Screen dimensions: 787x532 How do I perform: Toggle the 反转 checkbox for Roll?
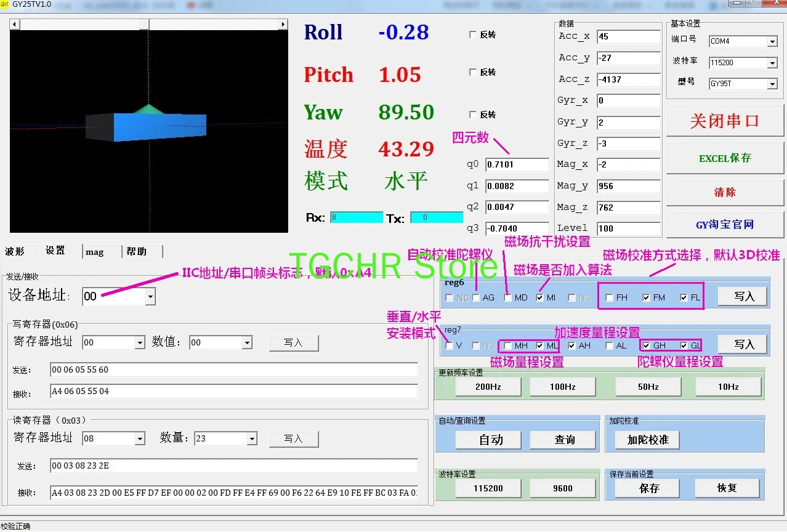[x=473, y=35]
